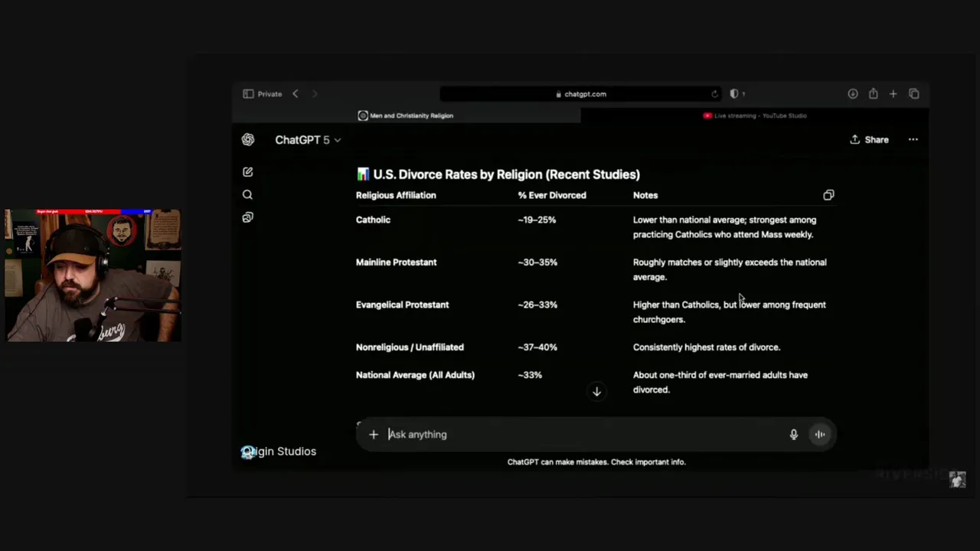Click the microphone dictation icon

[x=794, y=435]
